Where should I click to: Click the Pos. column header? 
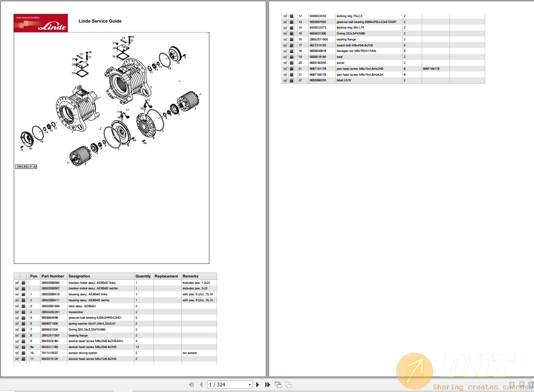click(x=34, y=276)
